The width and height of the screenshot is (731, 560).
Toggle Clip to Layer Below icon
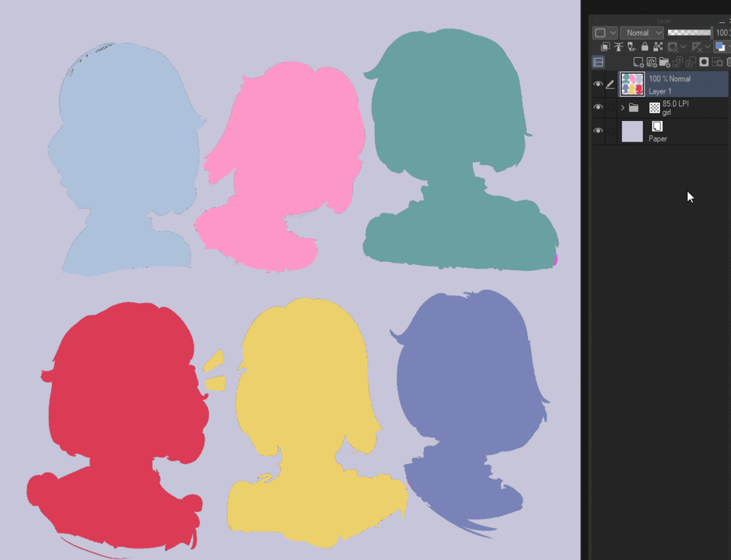[605, 46]
